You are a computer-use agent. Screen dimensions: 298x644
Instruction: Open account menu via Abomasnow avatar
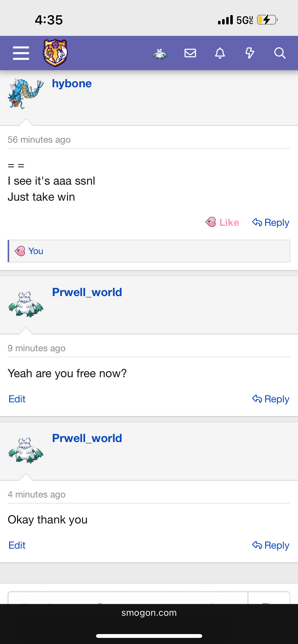point(160,53)
